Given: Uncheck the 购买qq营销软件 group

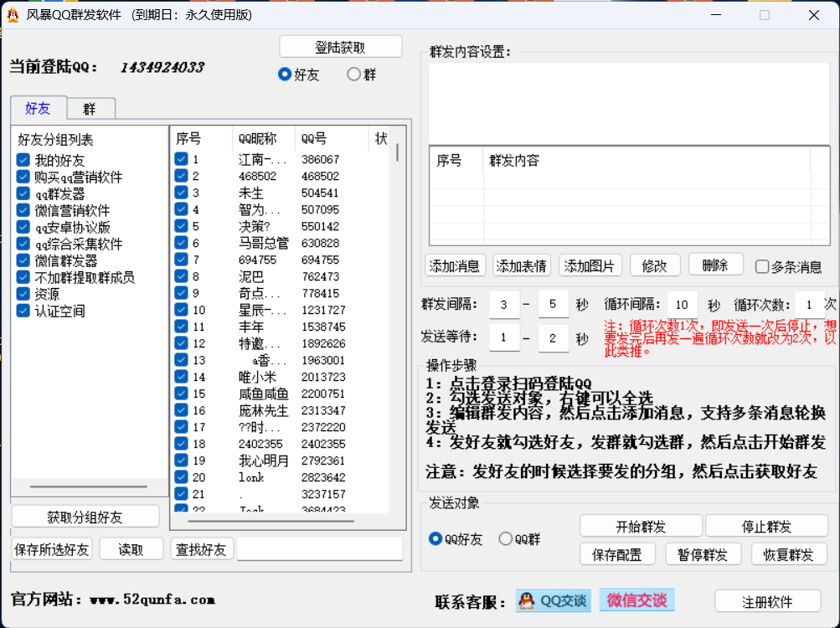Looking at the screenshot, I should pos(23,177).
